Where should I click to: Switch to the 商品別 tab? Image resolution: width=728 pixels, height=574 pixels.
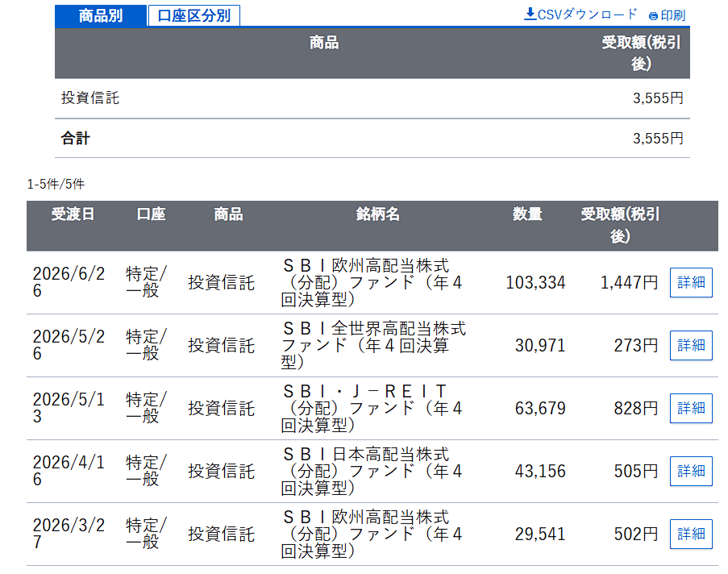pyautogui.click(x=101, y=16)
